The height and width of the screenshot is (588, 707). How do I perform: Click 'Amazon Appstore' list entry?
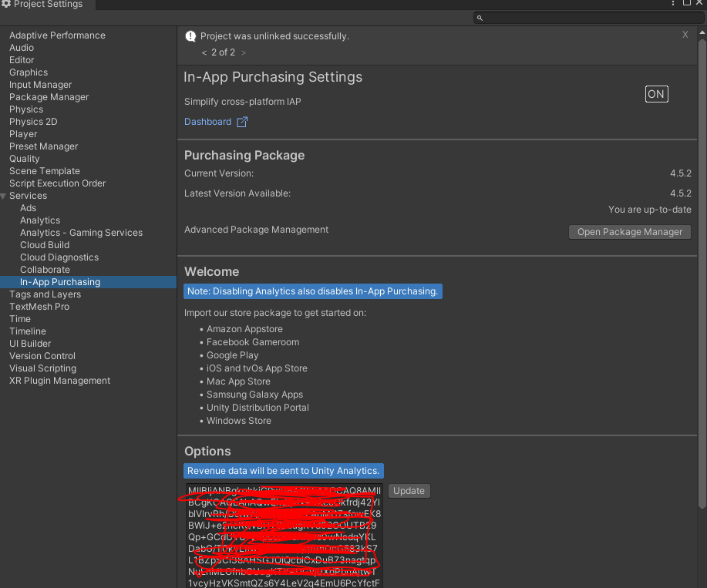(x=244, y=329)
